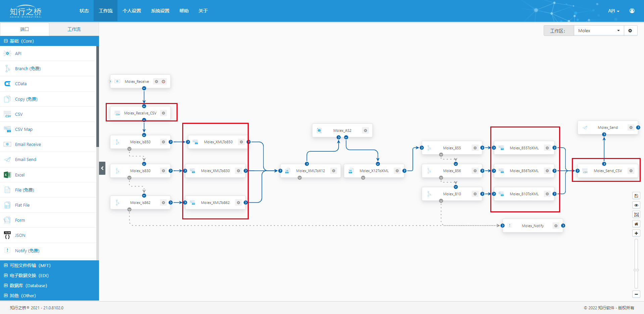The height and width of the screenshot is (314, 644).
Task: Click the fit-to-screen icon on right toolbar
Action: click(636, 214)
